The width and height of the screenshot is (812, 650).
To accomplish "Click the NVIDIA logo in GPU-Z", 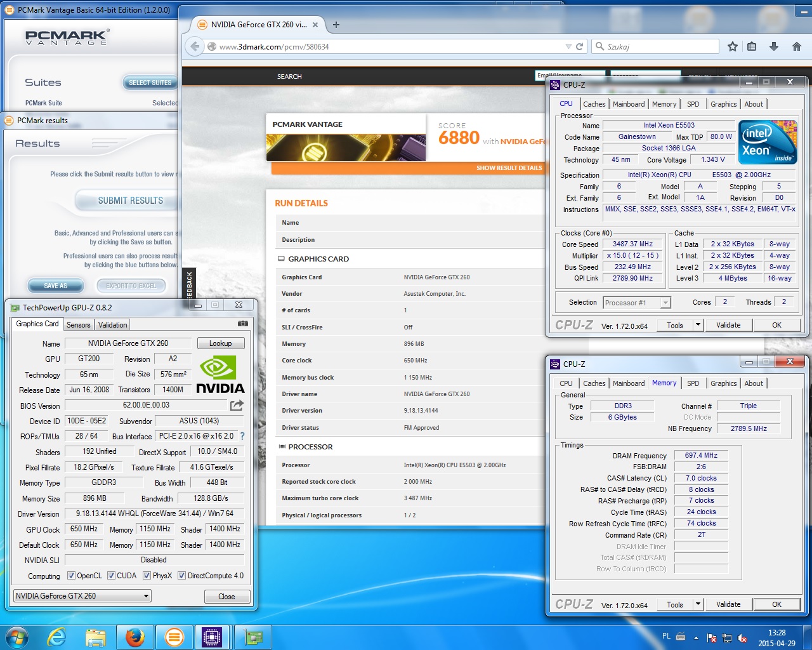I will coord(220,375).
